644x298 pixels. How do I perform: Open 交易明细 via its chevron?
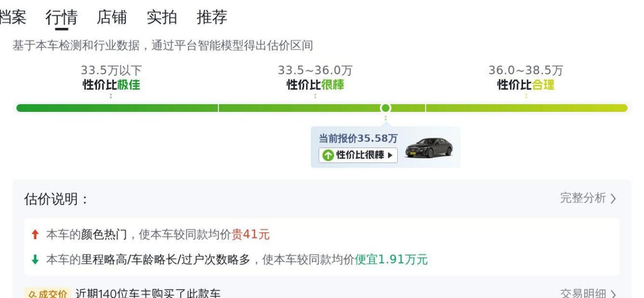coord(613,294)
